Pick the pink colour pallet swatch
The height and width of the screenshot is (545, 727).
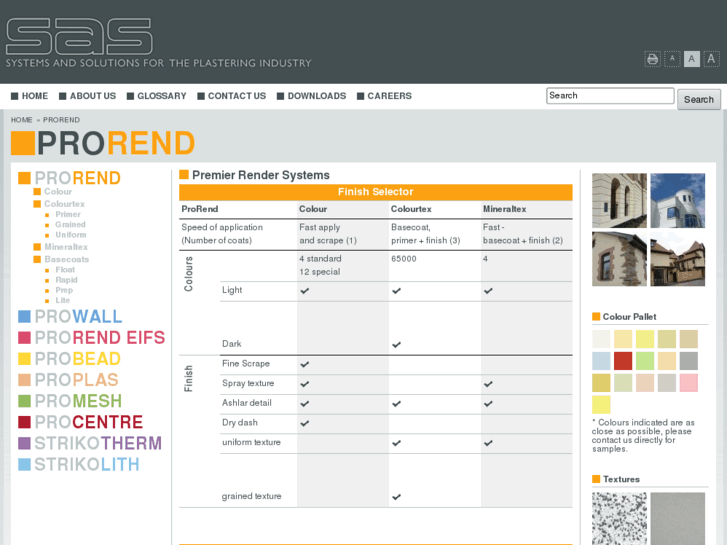click(689, 383)
